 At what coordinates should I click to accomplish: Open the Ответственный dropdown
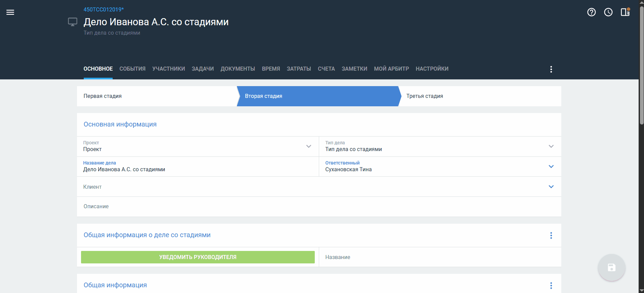tap(551, 167)
